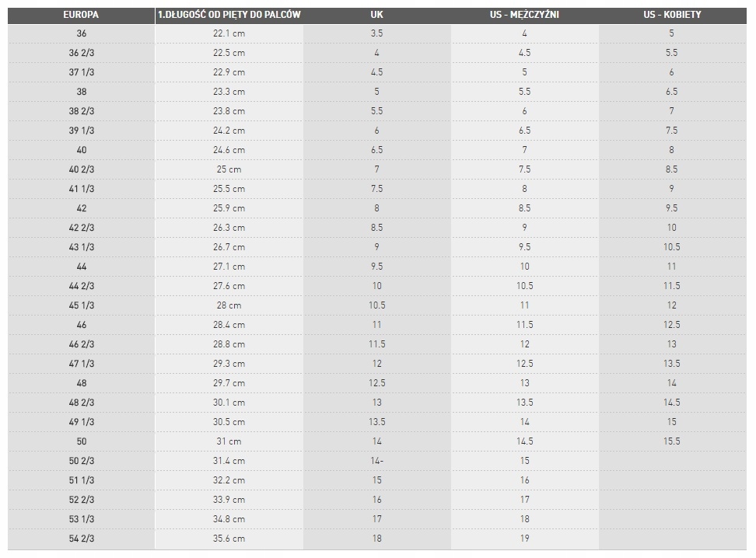The image size is (756, 558).
Task: Click the heel-to-toe length column header
Action: 229,14
